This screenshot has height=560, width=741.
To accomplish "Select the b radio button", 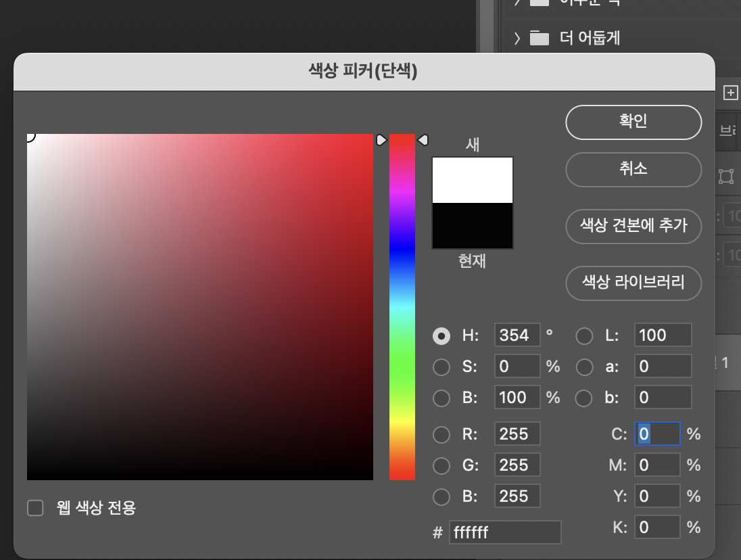I will [583, 398].
